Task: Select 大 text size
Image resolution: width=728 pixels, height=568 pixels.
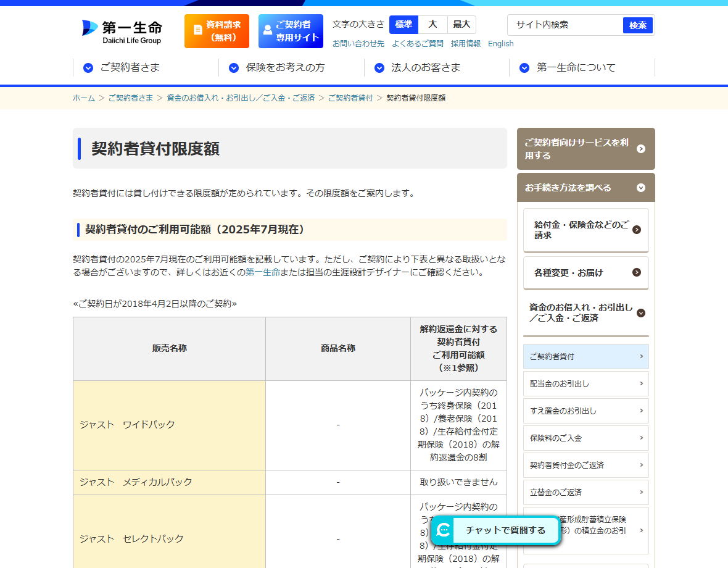Action: 432,24
